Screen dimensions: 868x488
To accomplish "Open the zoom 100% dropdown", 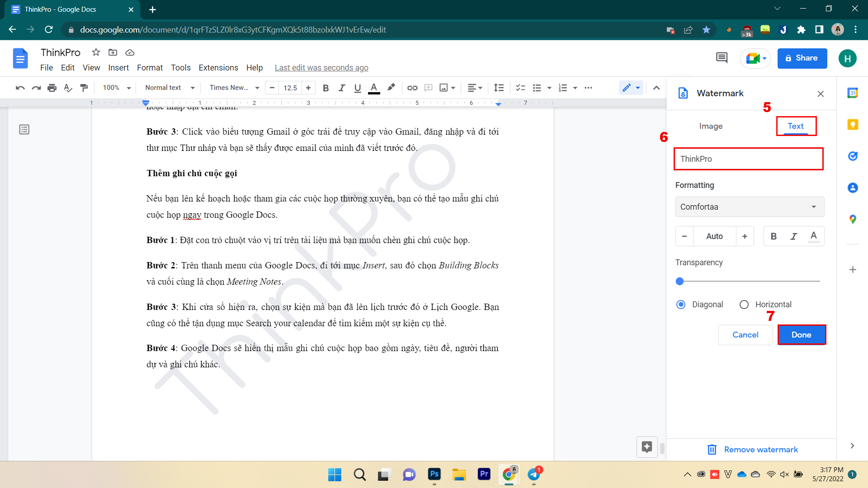I will pyautogui.click(x=117, y=88).
